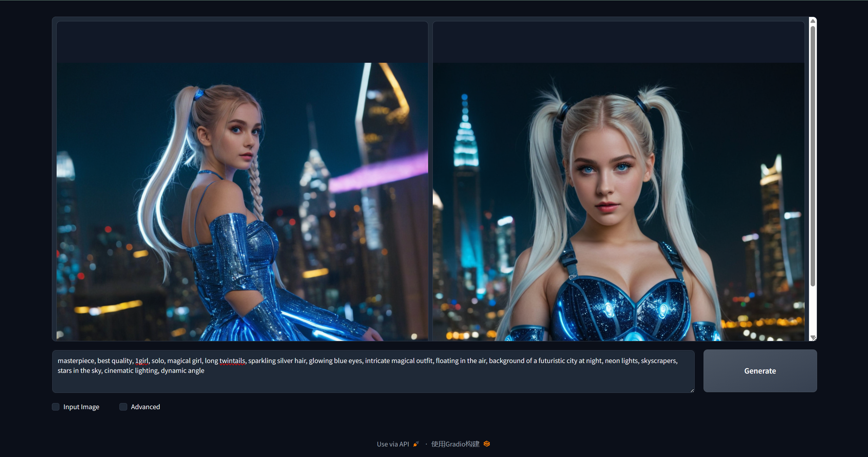Click the gallery scrollbar up arrow
The width and height of the screenshot is (868, 457).
coord(813,21)
